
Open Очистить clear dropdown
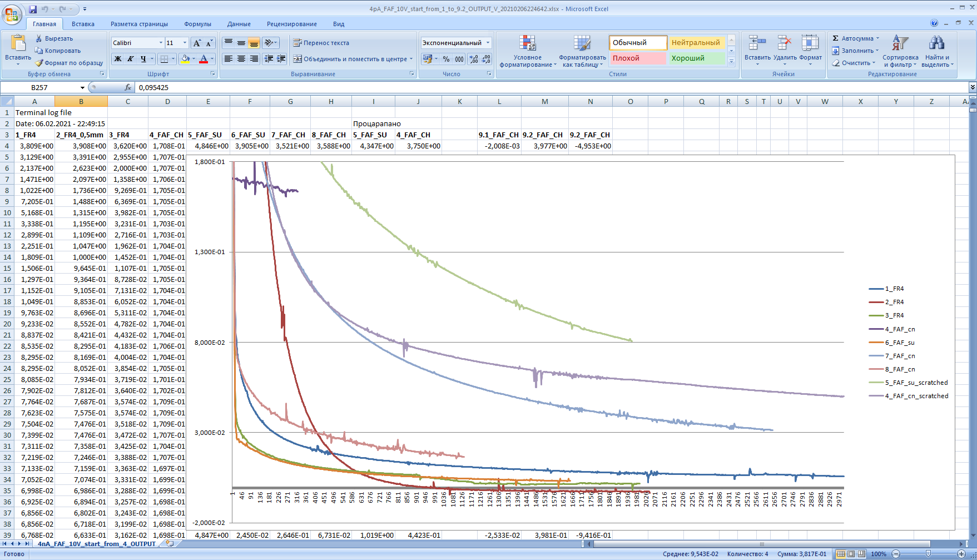point(854,63)
